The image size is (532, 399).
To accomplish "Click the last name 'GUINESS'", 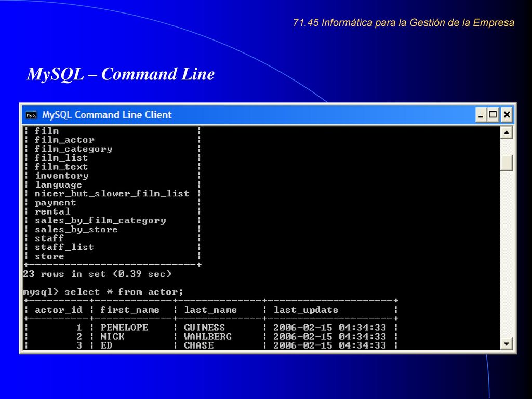I will coord(204,327).
